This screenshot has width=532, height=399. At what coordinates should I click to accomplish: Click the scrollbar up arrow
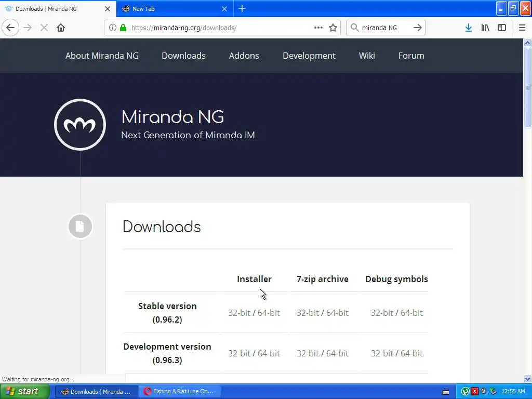tap(528, 43)
